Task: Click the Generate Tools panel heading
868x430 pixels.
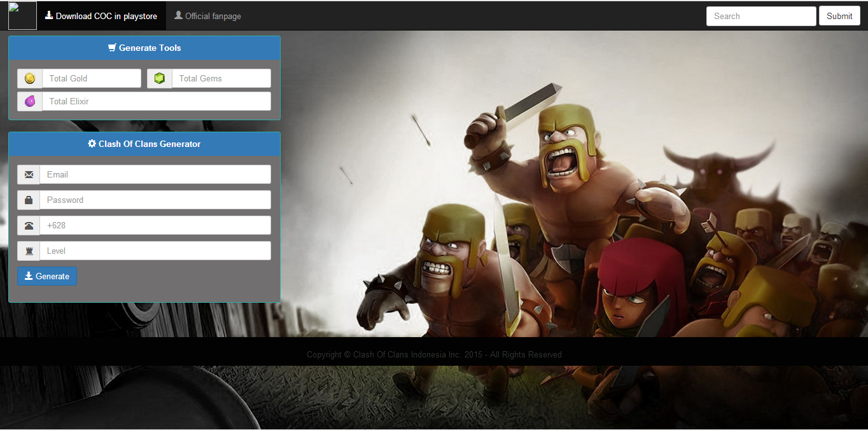Action: [144, 48]
